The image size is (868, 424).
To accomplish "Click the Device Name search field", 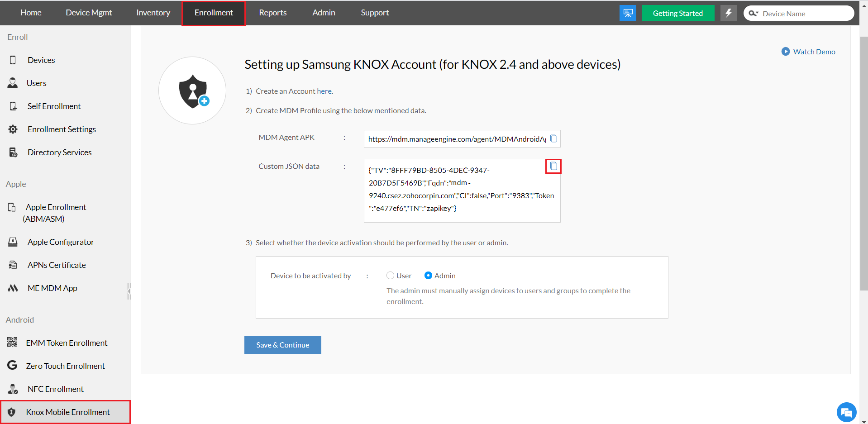I will tap(806, 14).
